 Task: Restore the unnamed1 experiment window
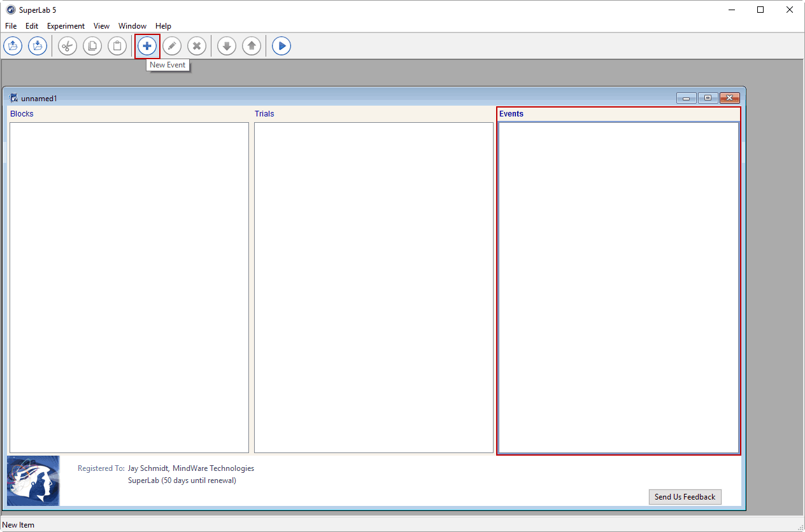point(708,98)
